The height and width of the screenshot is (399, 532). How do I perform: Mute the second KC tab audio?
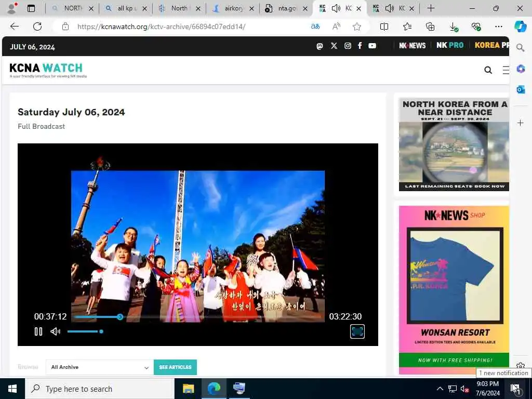(390, 8)
